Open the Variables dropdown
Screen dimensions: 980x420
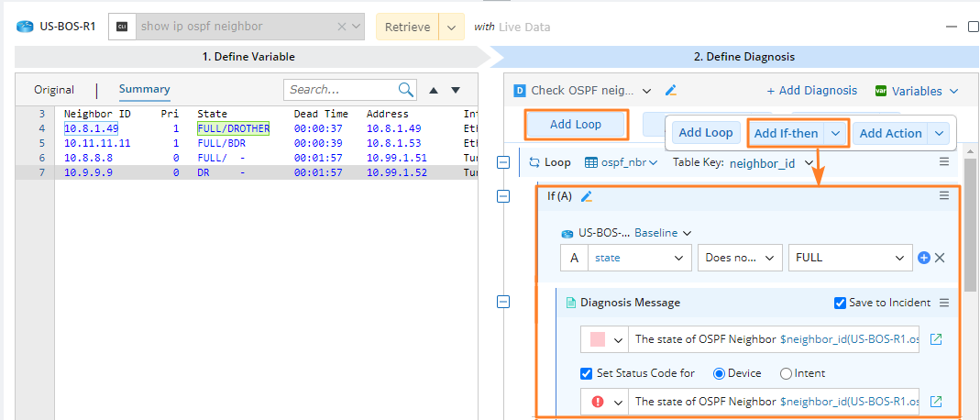pos(918,91)
